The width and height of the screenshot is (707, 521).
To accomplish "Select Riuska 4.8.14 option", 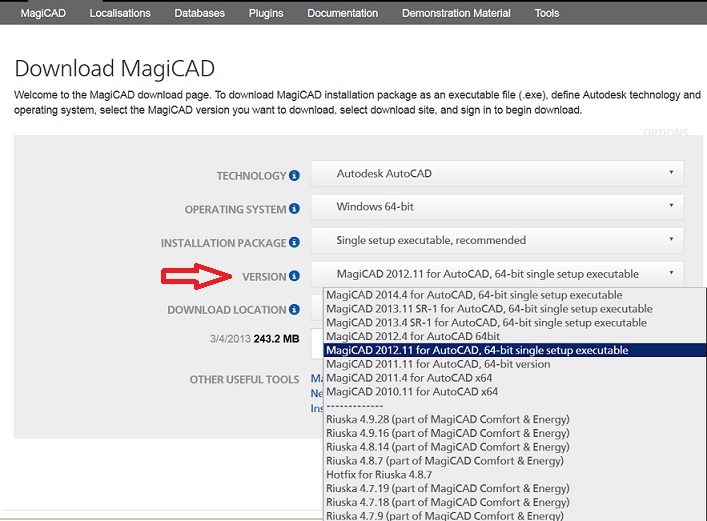I will [x=514, y=447].
